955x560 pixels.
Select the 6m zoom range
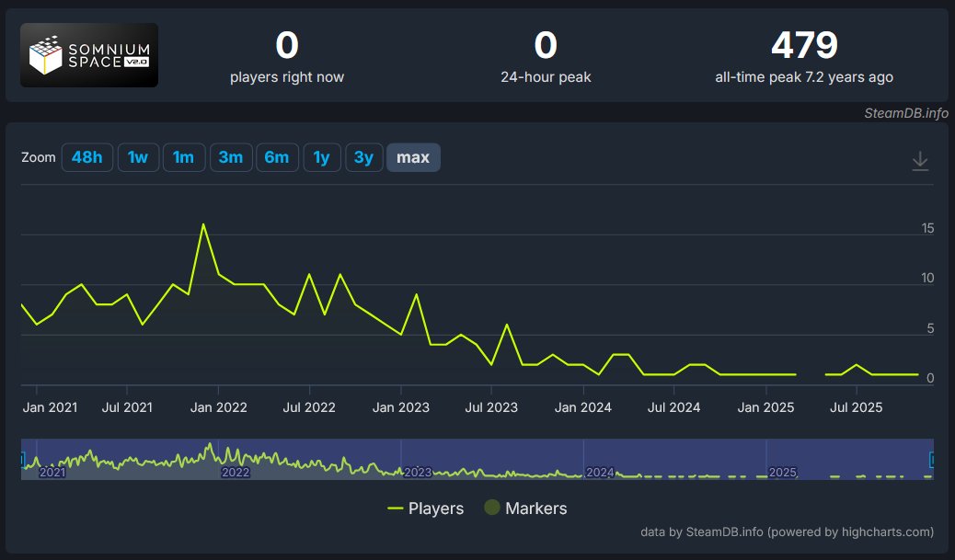click(x=277, y=157)
